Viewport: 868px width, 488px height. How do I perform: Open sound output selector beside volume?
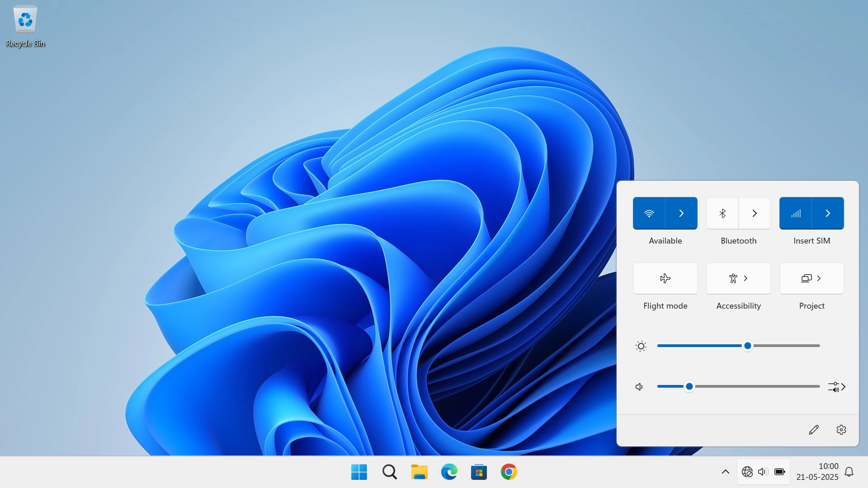[837, 387]
